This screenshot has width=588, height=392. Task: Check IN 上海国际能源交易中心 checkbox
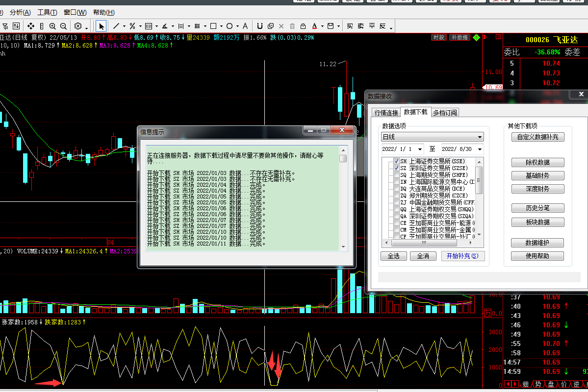tap(396, 182)
